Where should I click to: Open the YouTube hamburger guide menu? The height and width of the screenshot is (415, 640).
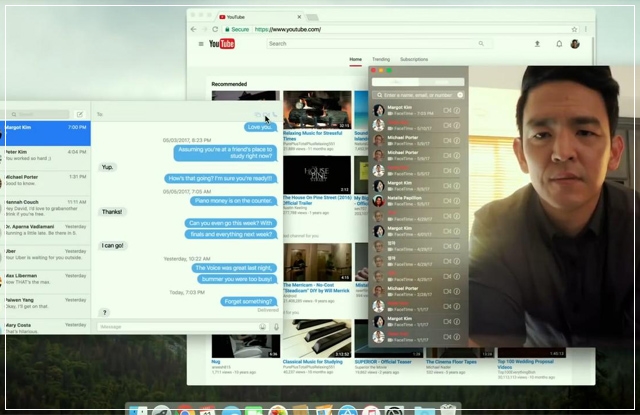(x=201, y=44)
